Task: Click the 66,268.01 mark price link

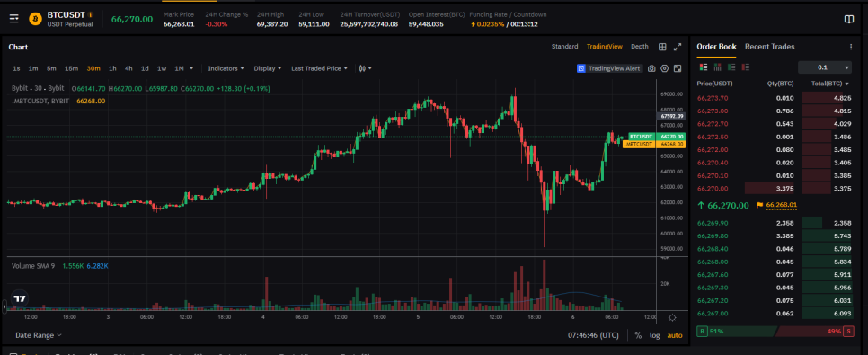Action: point(781,206)
